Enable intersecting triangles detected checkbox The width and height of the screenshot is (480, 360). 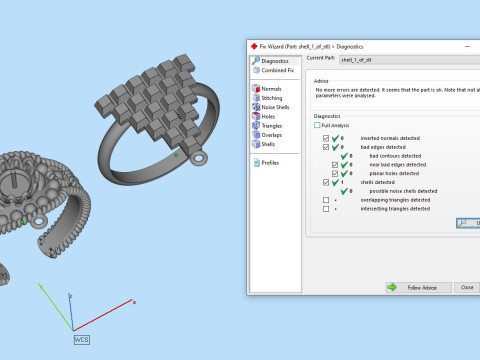pos(326,209)
